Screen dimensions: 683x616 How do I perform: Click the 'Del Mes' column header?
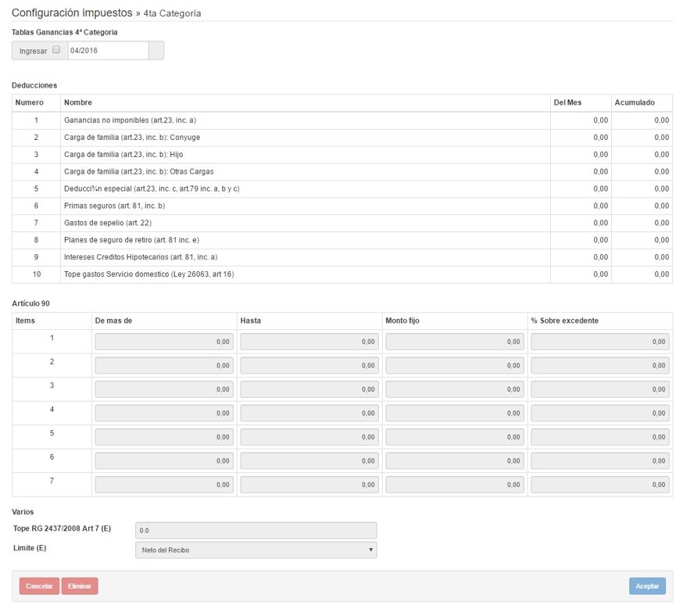click(x=567, y=102)
